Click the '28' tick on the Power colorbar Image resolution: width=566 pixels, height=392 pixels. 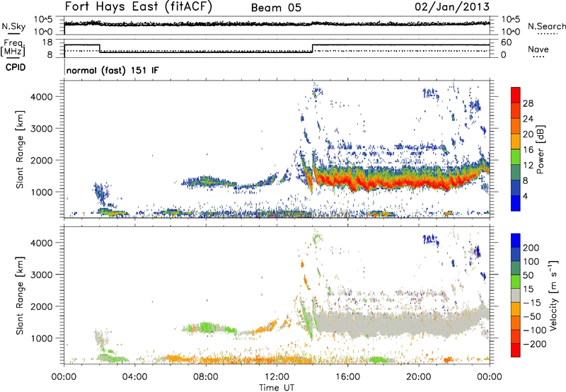(528, 103)
